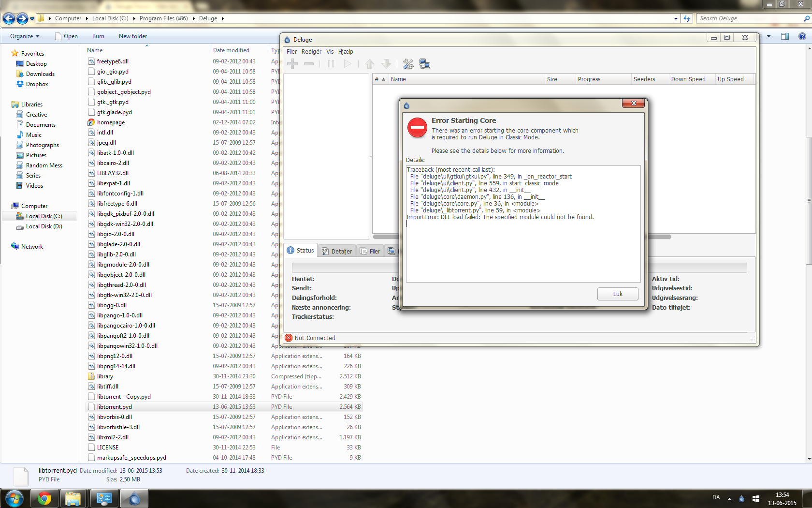Screen dimensions: 812x508
Task: Open Explorer help question mark icon
Action: pos(802,36)
